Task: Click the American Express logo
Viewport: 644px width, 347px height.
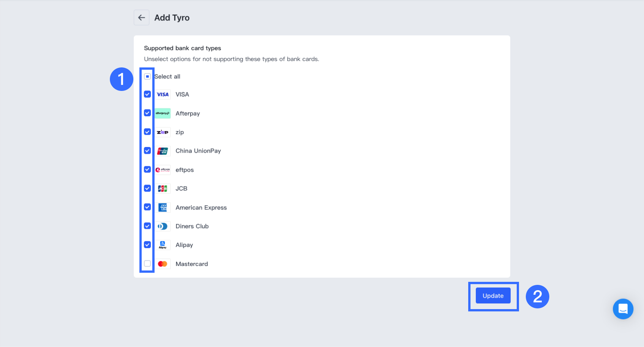Action: 163,207
